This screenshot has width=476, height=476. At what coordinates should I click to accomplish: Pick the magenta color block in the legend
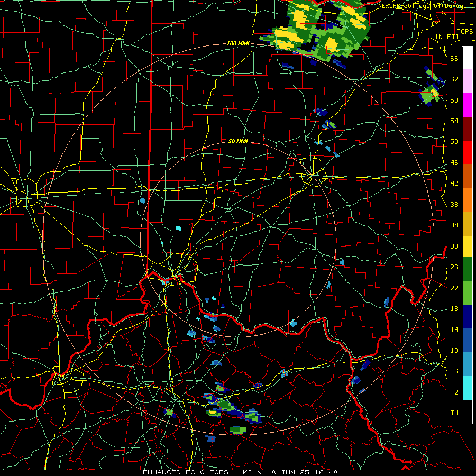tap(467, 105)
